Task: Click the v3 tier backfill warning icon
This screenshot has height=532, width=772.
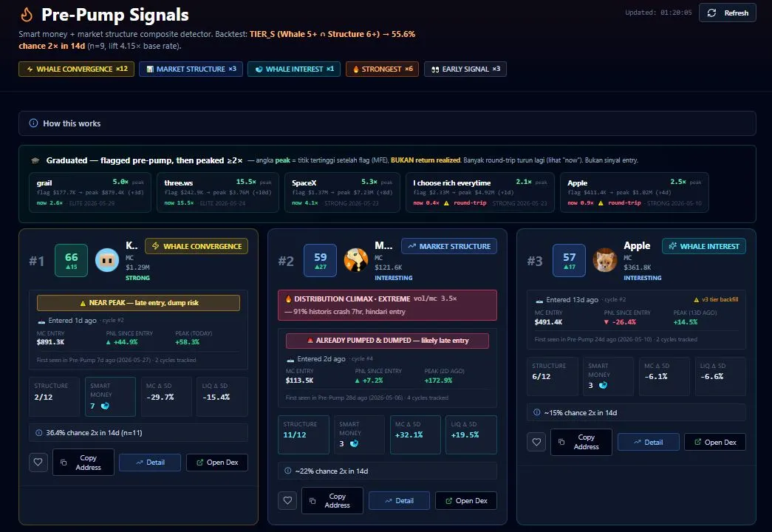Action: pyautogui.click(x=696, y=299)
